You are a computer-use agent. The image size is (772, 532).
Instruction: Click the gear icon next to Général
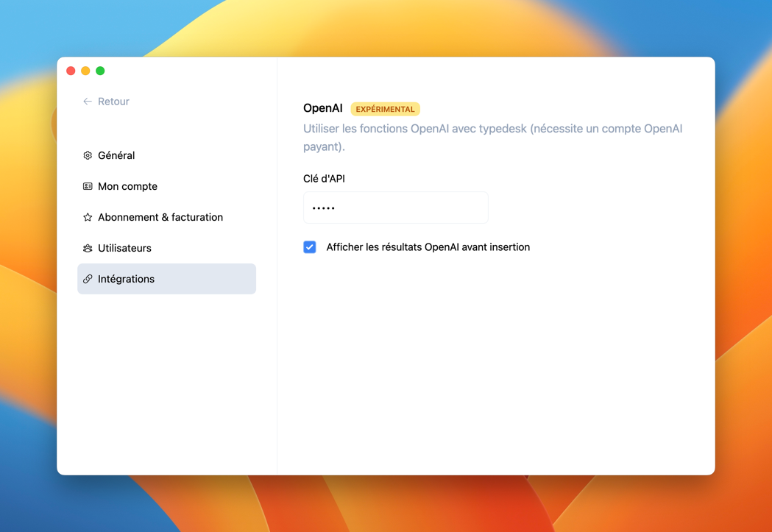click(88, 155)
